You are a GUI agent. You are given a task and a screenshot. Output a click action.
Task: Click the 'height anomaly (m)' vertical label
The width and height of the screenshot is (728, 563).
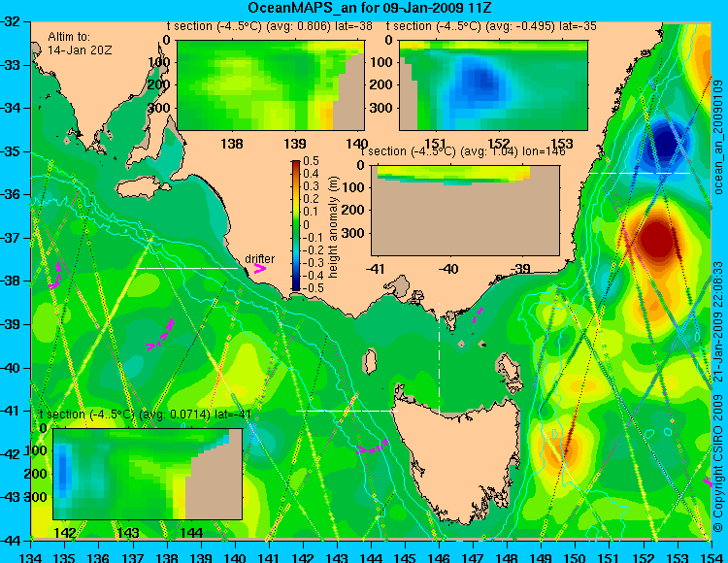[333, 227]
